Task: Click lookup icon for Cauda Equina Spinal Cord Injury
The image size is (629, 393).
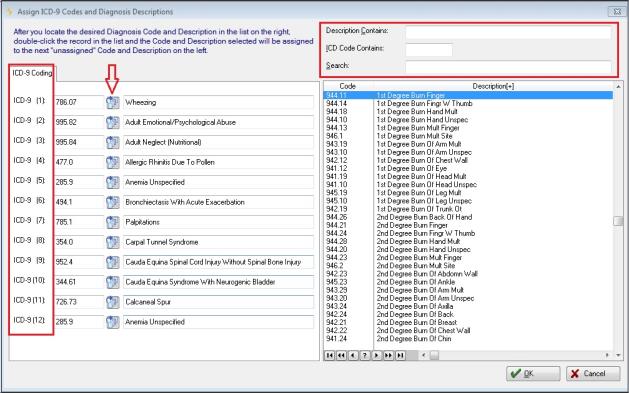Action: tap(113, 262)
